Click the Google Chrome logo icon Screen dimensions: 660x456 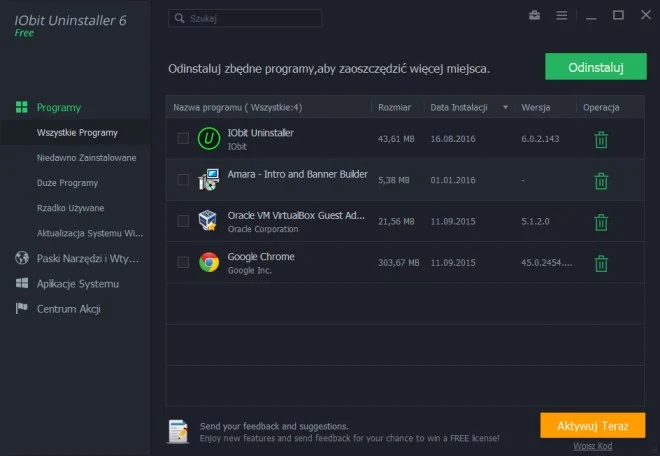click(209, 262)
